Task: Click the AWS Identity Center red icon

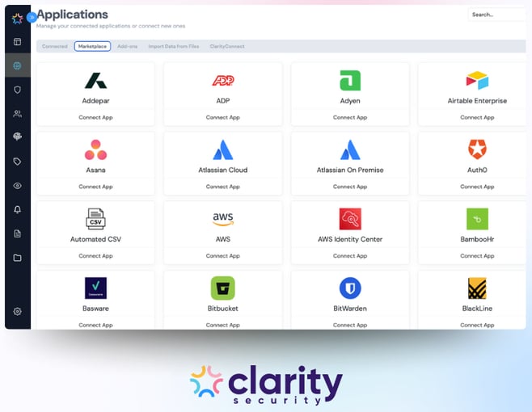Action: coord(350,219)
